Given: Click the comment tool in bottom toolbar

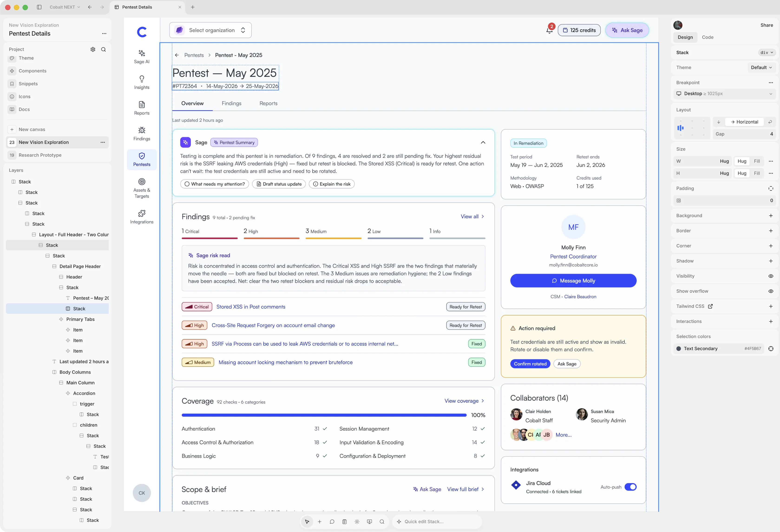Looking at the screenshot, I should click(x=332, y=522).
